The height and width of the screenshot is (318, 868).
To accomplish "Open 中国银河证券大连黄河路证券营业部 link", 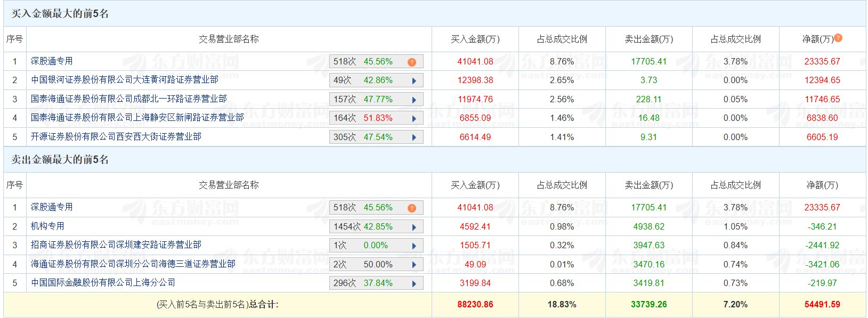I will [124, 80].
